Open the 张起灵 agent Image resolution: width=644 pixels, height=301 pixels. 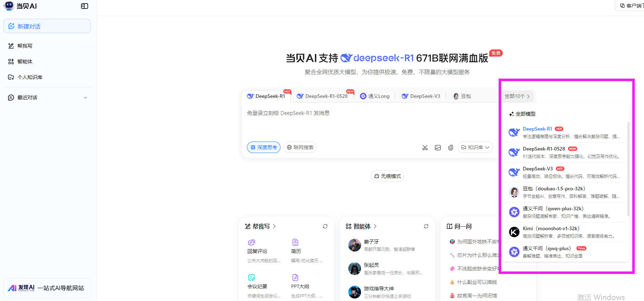point(387,269)
